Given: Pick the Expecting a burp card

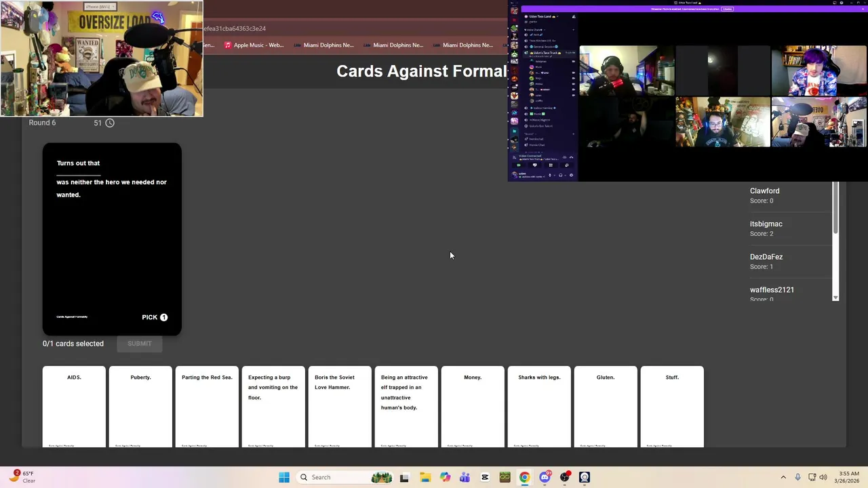Looking at the screenshot, I should 273,407.
